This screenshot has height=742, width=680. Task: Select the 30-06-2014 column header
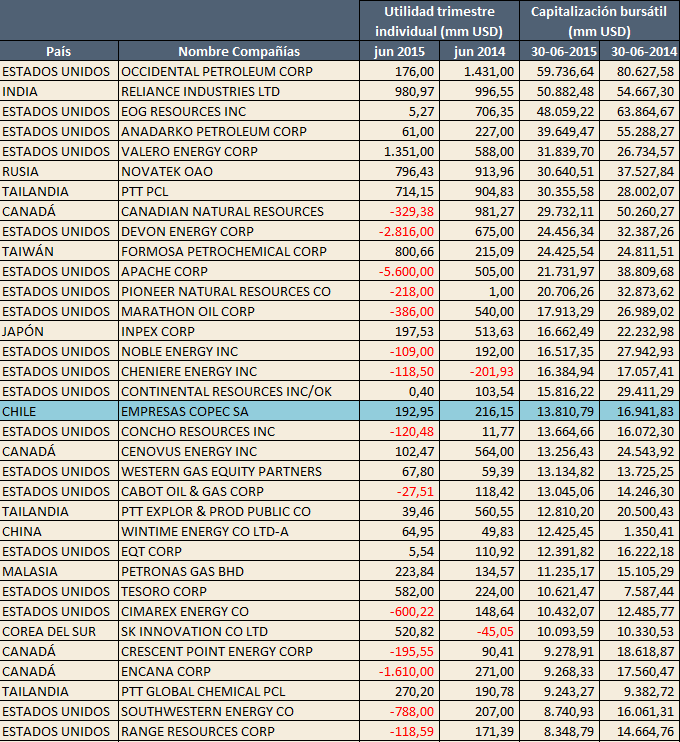pos(640,51)
